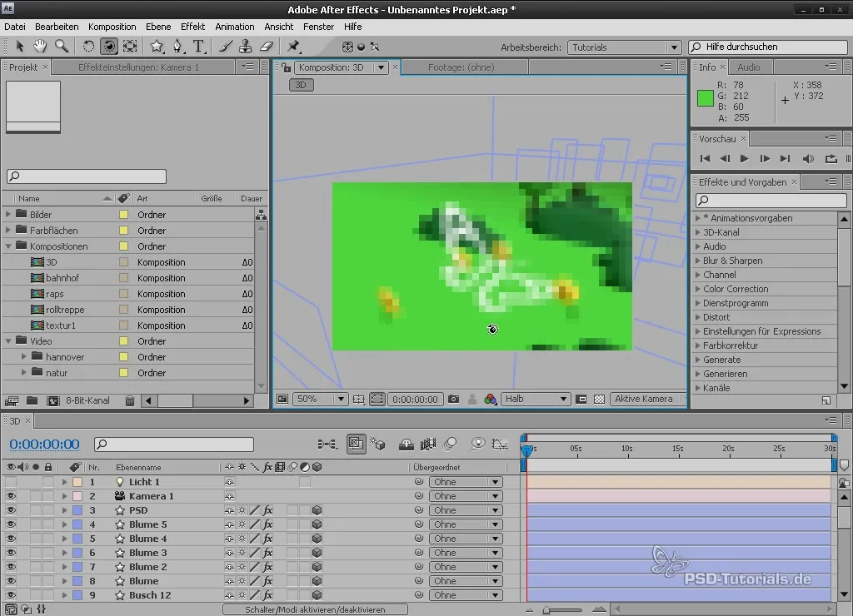Select the Zoom magnifier tool

coord(62,47)
